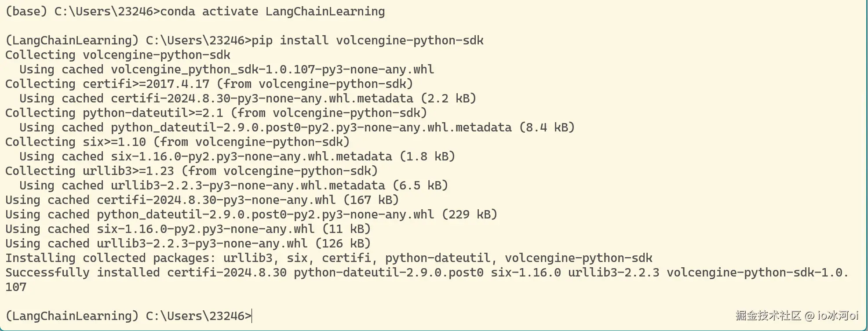This screenshot has width=868, height=331.
Task: Click the 'Successfully installed' text
Action: pos(82,273)
